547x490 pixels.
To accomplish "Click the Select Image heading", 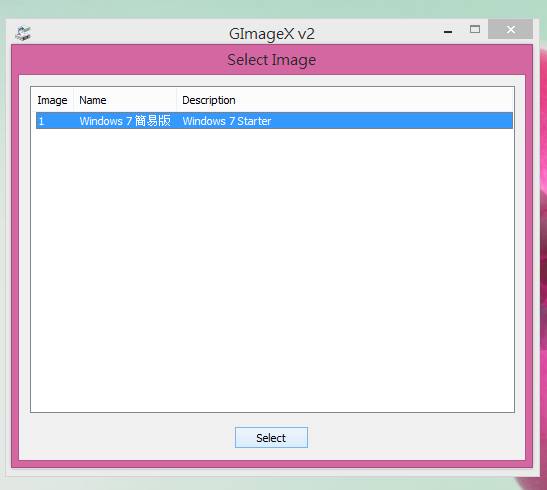I will coord(272,60).
